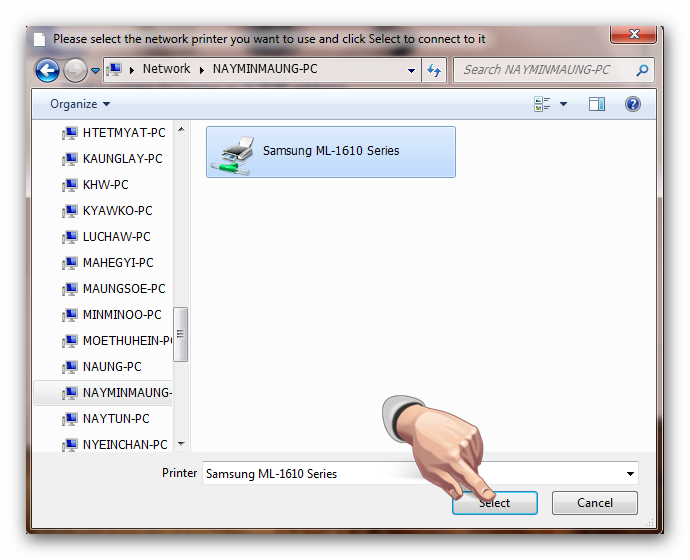
Task: Expand arrow before Network in address bar
Action: point(132,70)
